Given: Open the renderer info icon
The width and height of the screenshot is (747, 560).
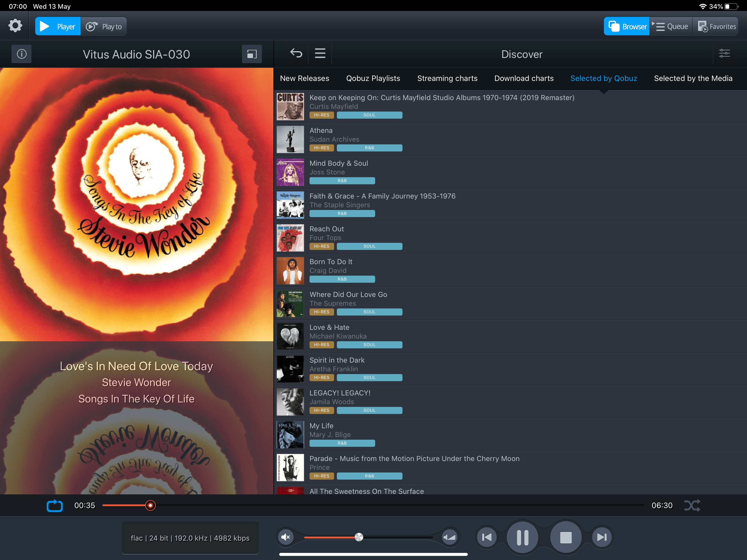Looking at the screenshot, I should [22, 54].
